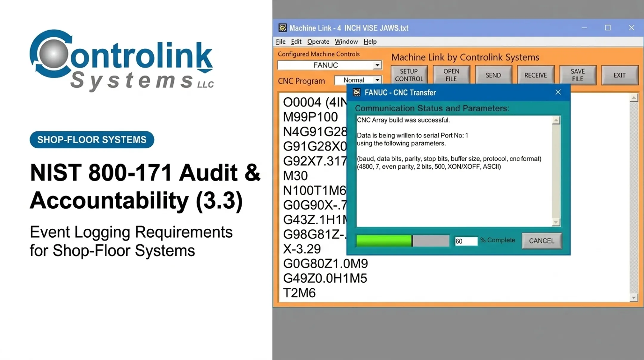The image size is (644, 360).
Task: Open the Help menu
Action: tap(370, 41)
